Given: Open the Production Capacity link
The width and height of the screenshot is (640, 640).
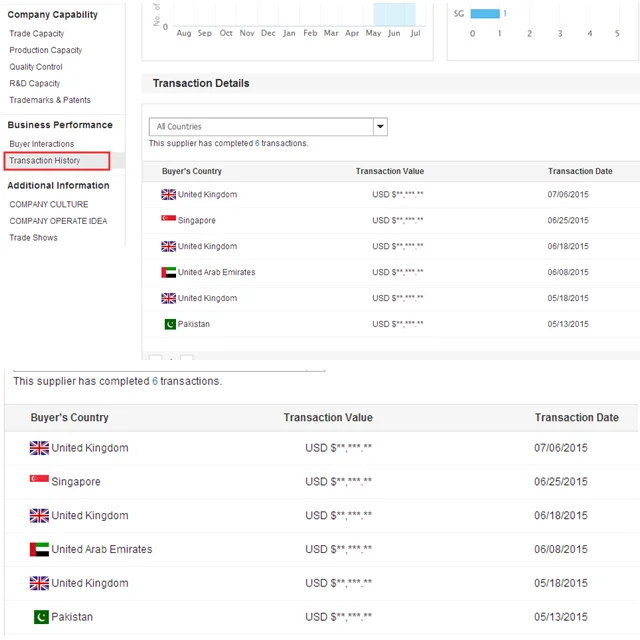Looking at the screenshot, I should click(x=46, y=50).
